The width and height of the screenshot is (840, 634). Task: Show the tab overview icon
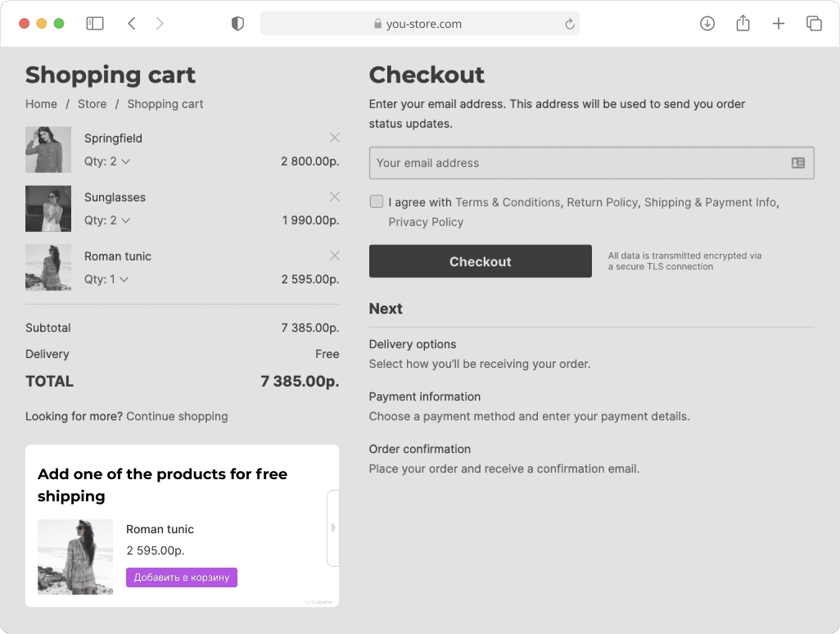[x=814, y=24]
